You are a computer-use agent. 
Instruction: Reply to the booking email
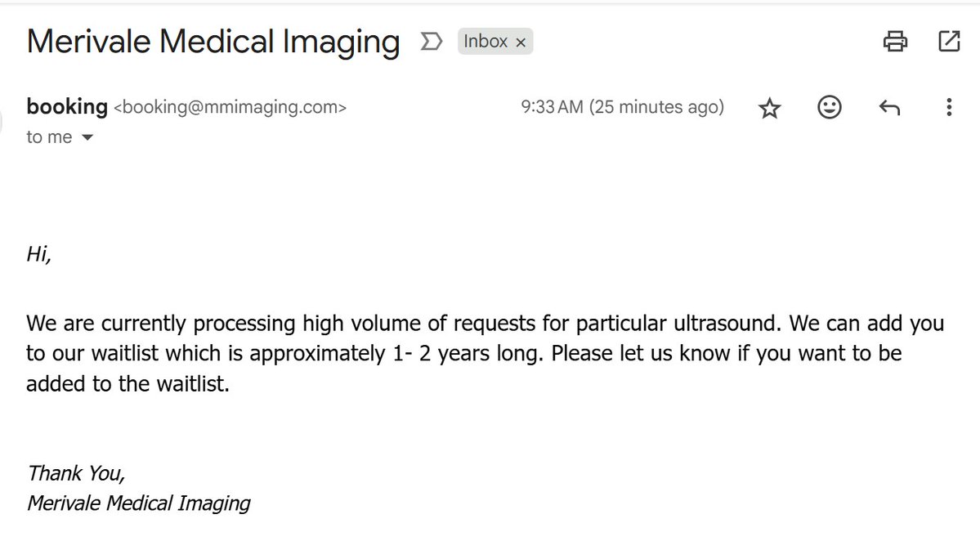pos(889,108)
